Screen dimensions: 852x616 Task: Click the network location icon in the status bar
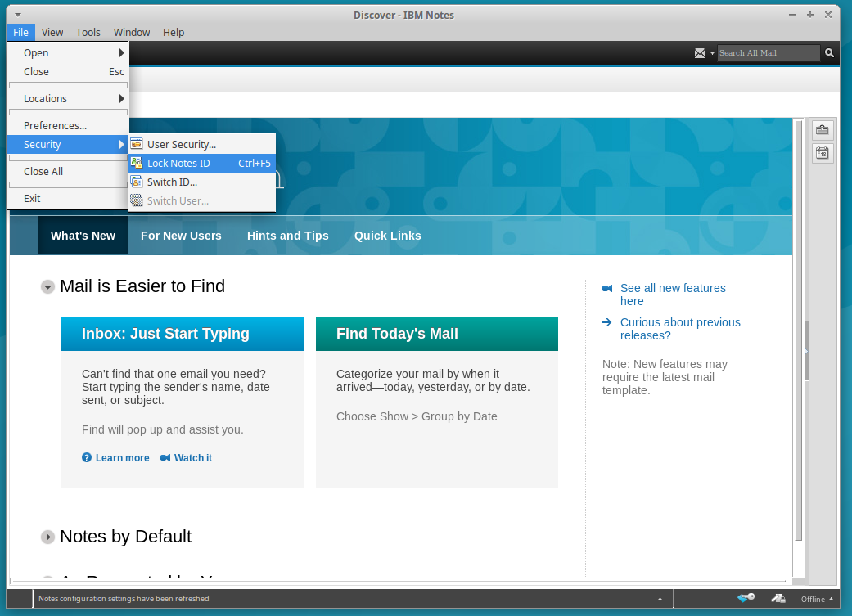778,598
